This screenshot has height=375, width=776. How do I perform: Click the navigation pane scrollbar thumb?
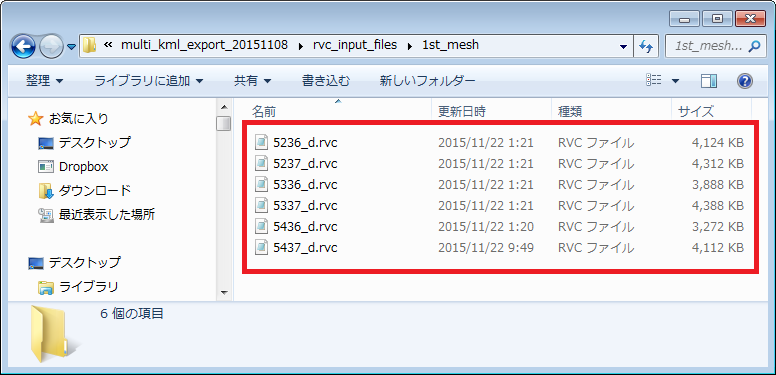pyautogui.click(x=224, y=123)
